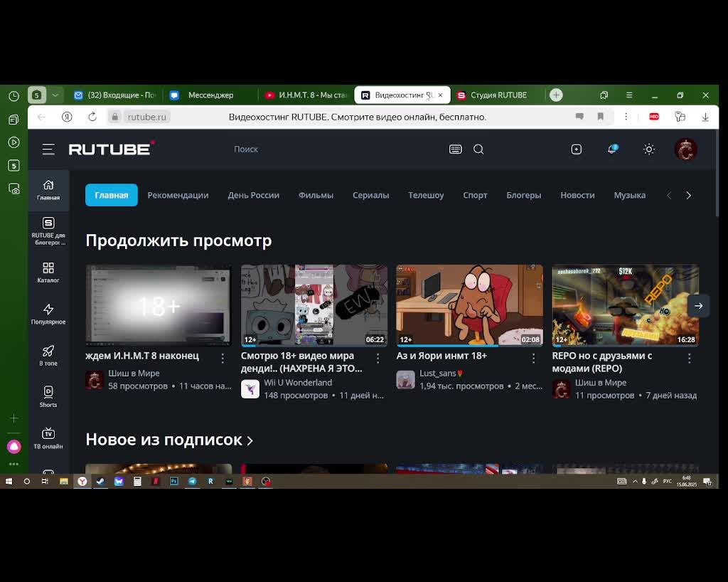This screenshot has width=728, height=582.
Task: Click the search magnifier icon
Action: pos(478,149)
